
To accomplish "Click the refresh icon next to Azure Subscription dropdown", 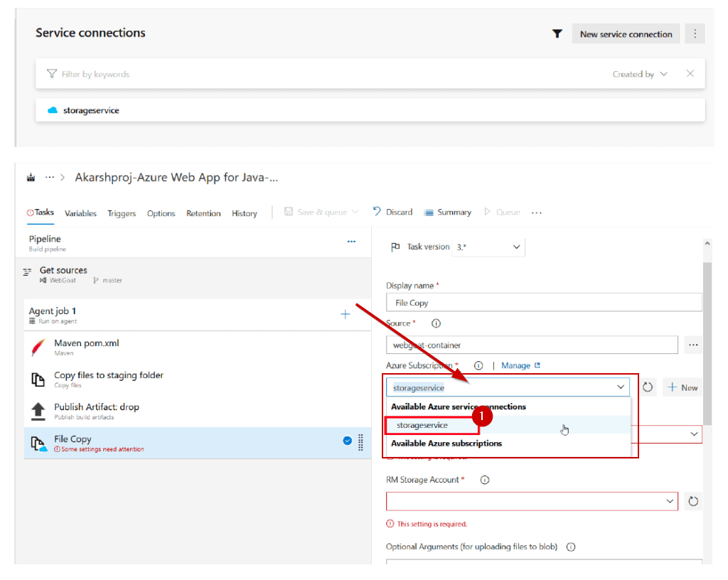I will pyautogui.click(x=648, y=387).
